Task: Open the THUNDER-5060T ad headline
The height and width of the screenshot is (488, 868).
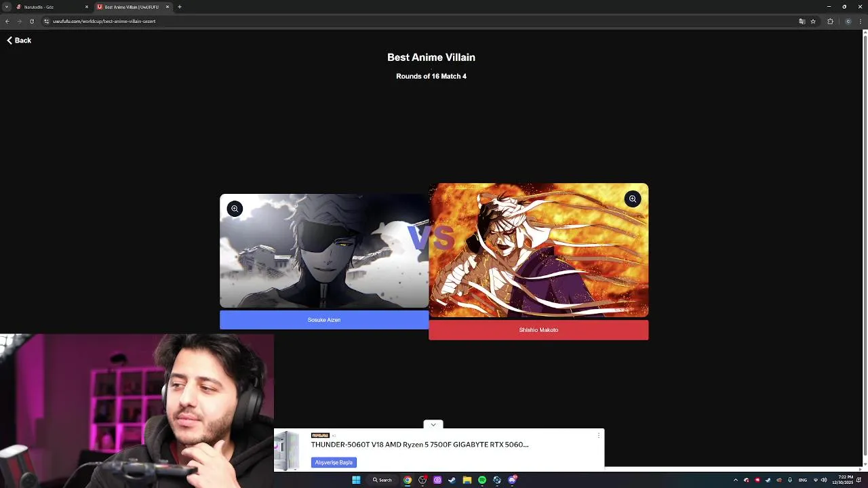Action: point(420,445)
